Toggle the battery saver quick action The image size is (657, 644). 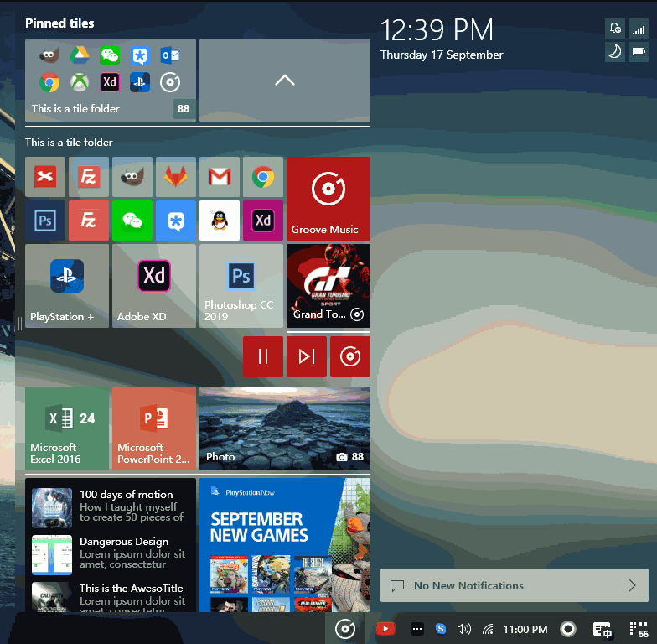pos(639,52)
